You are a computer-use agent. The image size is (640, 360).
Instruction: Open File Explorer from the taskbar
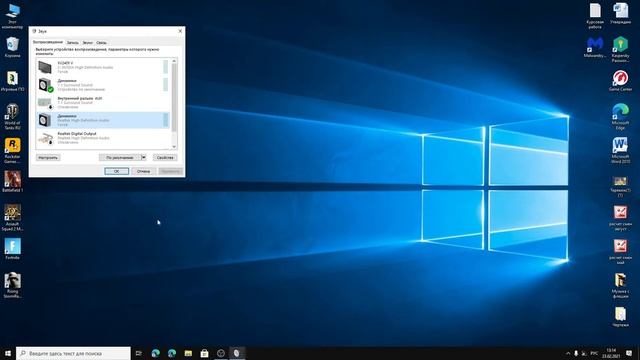coord(188,353)
